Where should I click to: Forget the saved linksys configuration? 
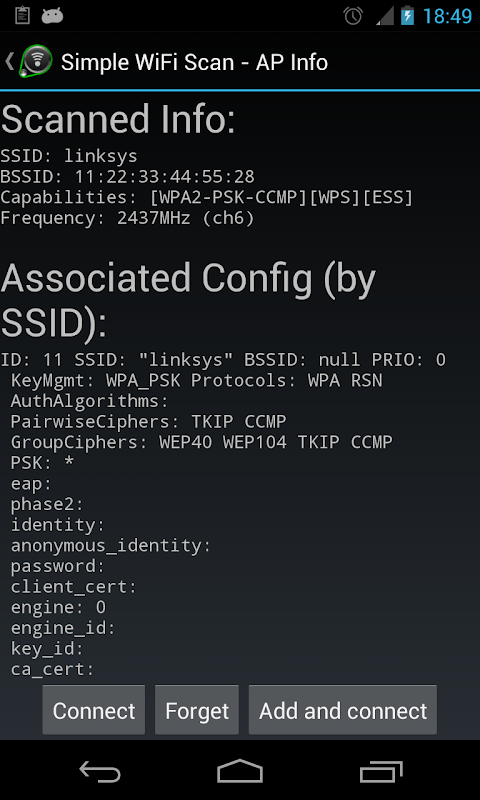coord(197,711)
